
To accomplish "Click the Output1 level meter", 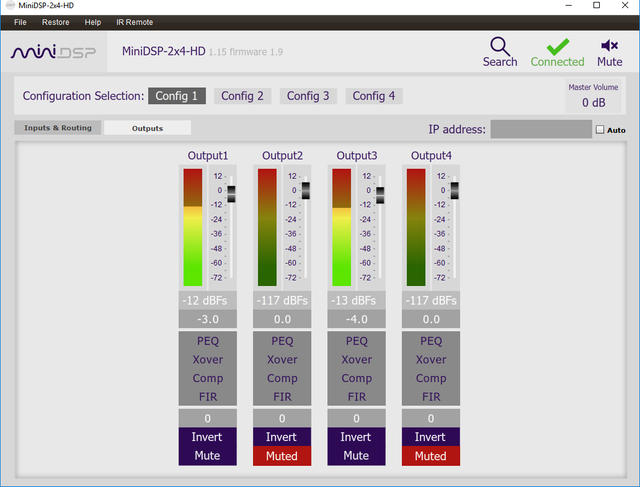I will coord(193,227).
